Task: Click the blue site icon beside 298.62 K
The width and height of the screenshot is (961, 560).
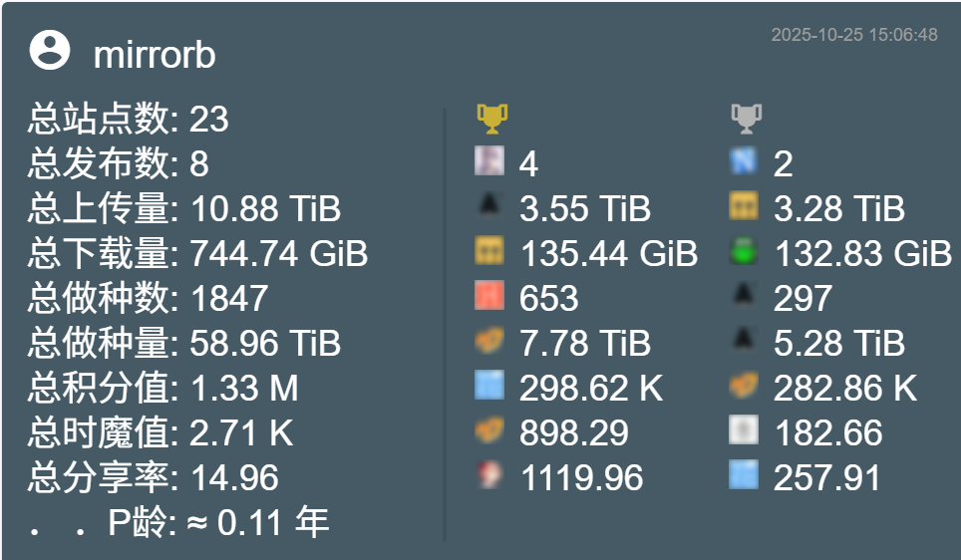Action: coord(489,386)
